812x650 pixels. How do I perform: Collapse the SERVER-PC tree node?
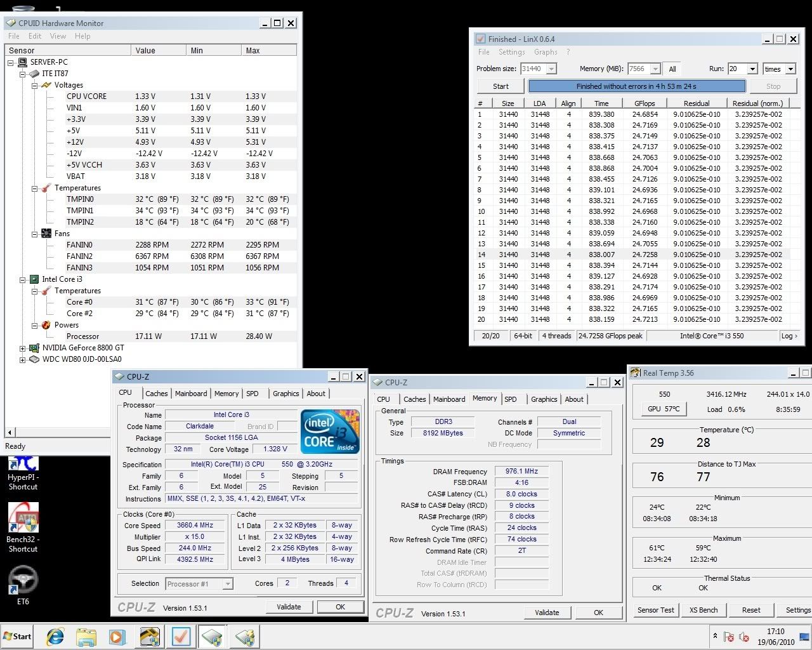point(11,62)
